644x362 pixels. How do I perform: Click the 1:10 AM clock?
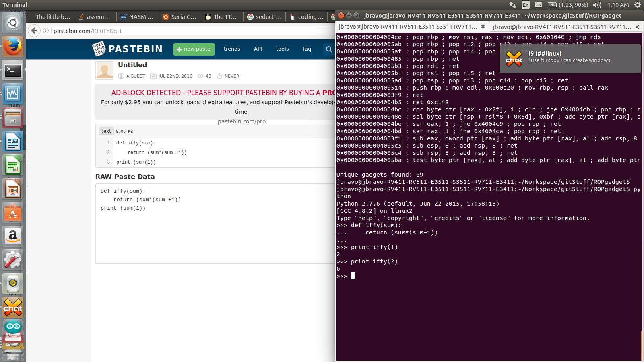[x=618, y=5]
